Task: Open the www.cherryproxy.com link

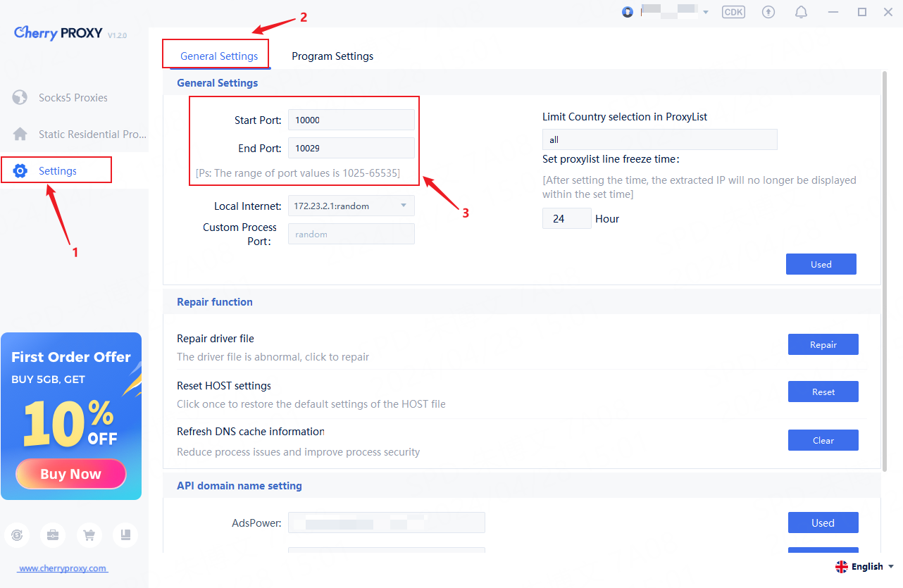Action: pyautogui.click(x=63, y=568)
